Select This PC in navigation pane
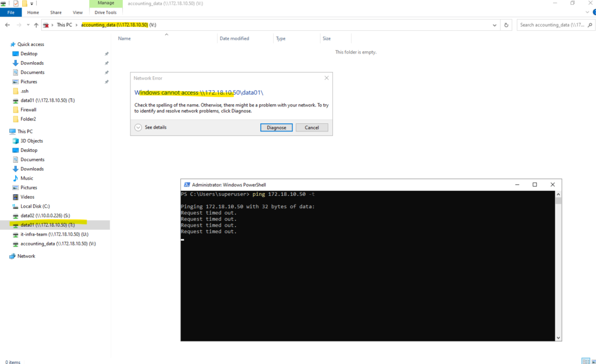The image size is (596, 364). tap(24, 131)
